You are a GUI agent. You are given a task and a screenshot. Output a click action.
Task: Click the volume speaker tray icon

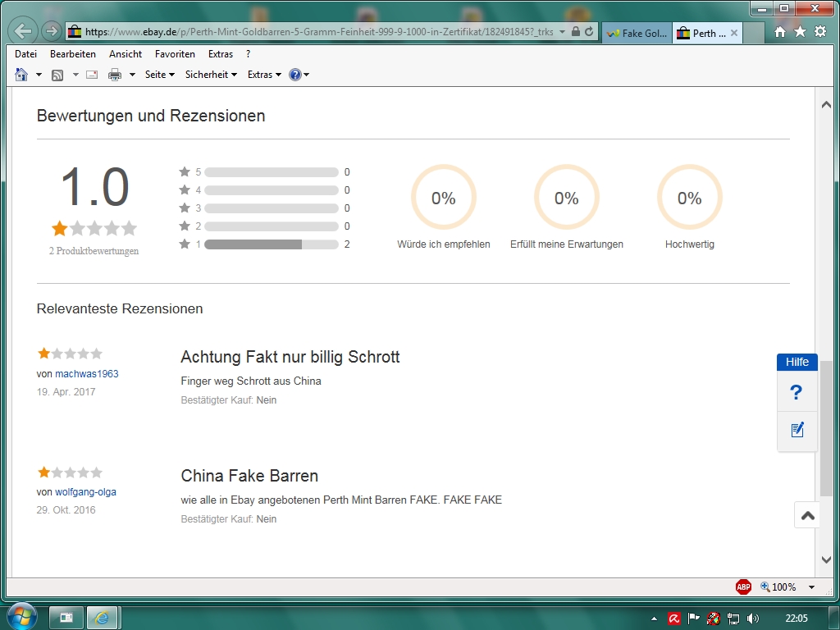click(753, 619)
